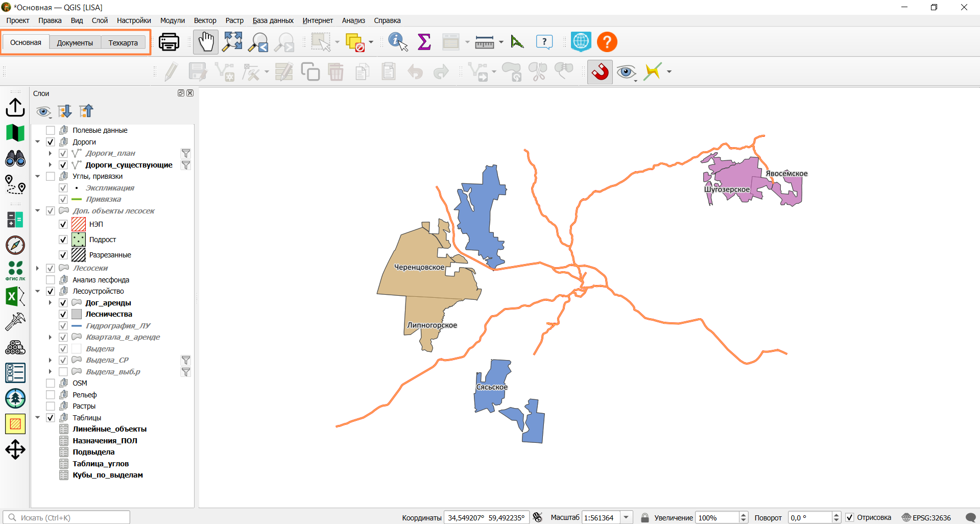Open statistical summary sigma icon
This screenshot has height=524, width=980.
click(x=424, y=42)
